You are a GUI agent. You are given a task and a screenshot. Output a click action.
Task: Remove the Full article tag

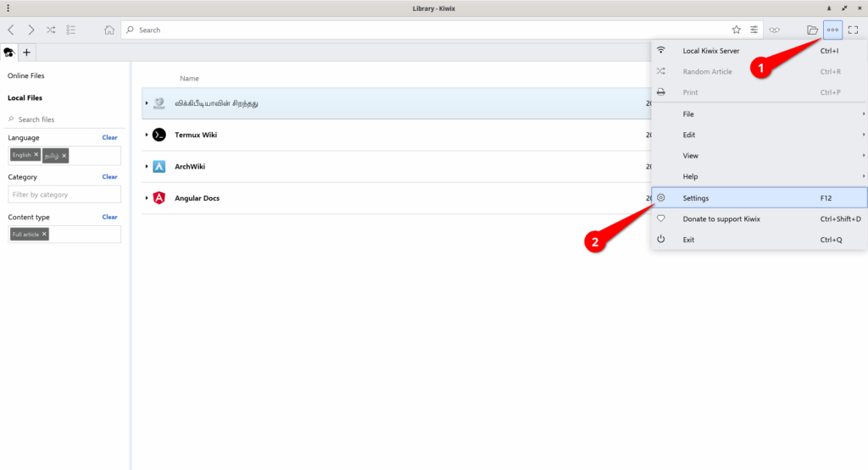[x=44, y=234]
